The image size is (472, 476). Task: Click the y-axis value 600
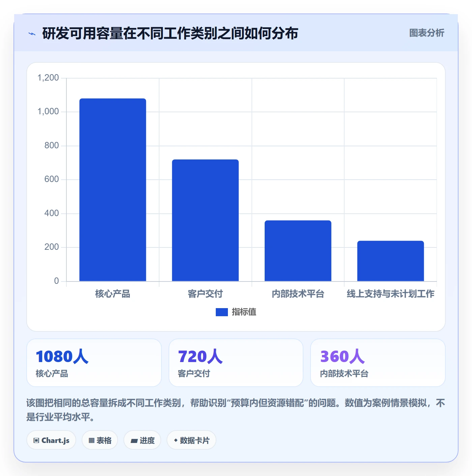[x=52, y=179]
